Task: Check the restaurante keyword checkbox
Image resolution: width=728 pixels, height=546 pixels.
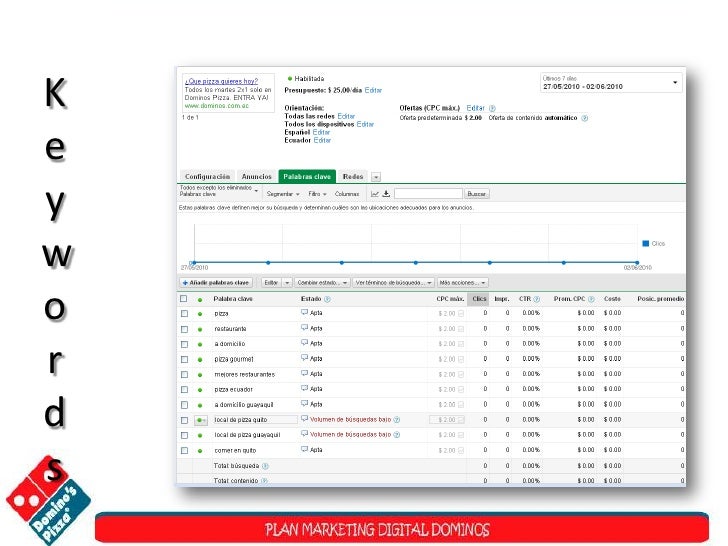Action: click(184, 330)
